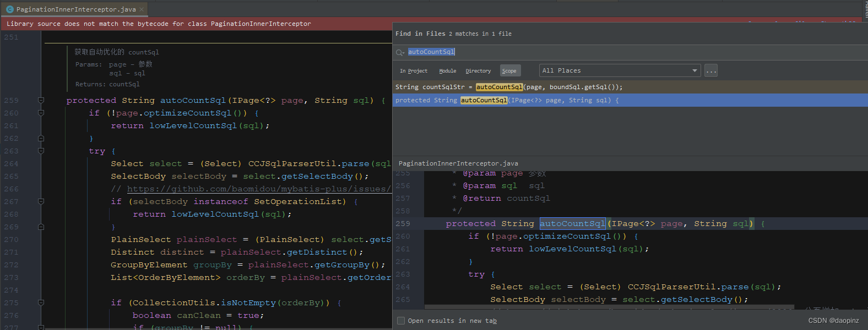Image resolution: width=868 pixels, height=330 pixels.
Task: Click the ellipsis button beside All Places
Action: pyautogui.click(x=711, y=70)
